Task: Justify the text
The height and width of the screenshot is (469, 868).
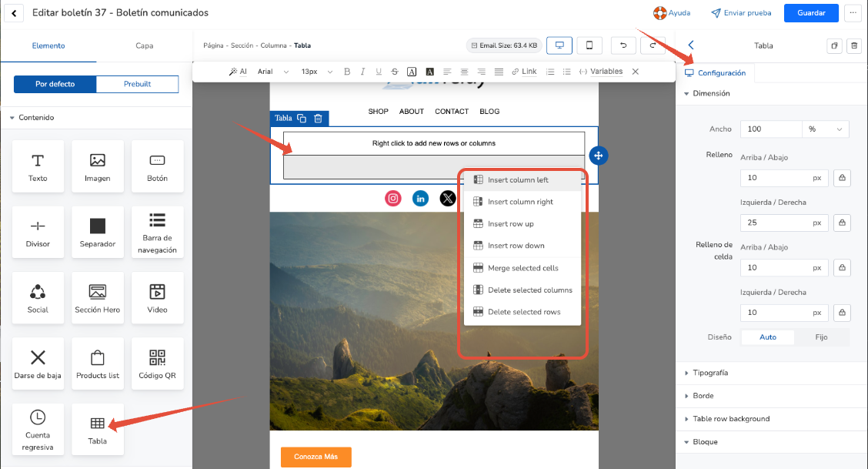Action: [499, 72]
